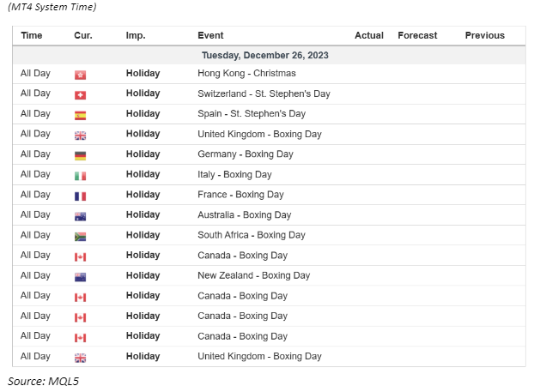Click the France flag icon

[x=81, y=195]
